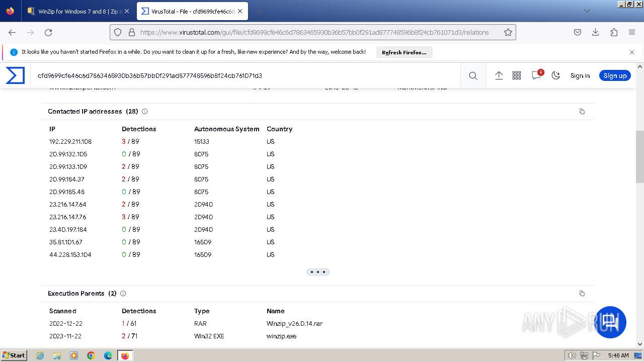Launch Microsoft Edge from the taskbar
This screenshot has height=362, width=644.
[x=108, y=355]
